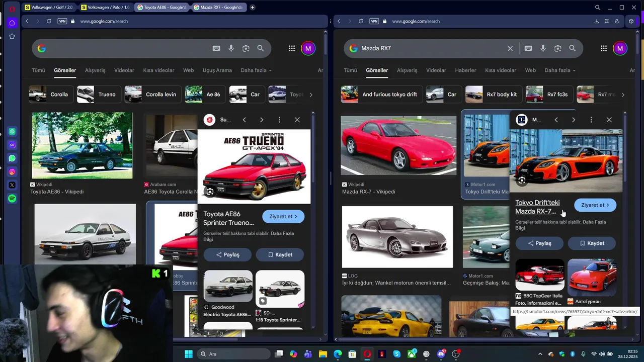Open Instagram in the Opera sidebar
The image size is (644, 362).
12,172
